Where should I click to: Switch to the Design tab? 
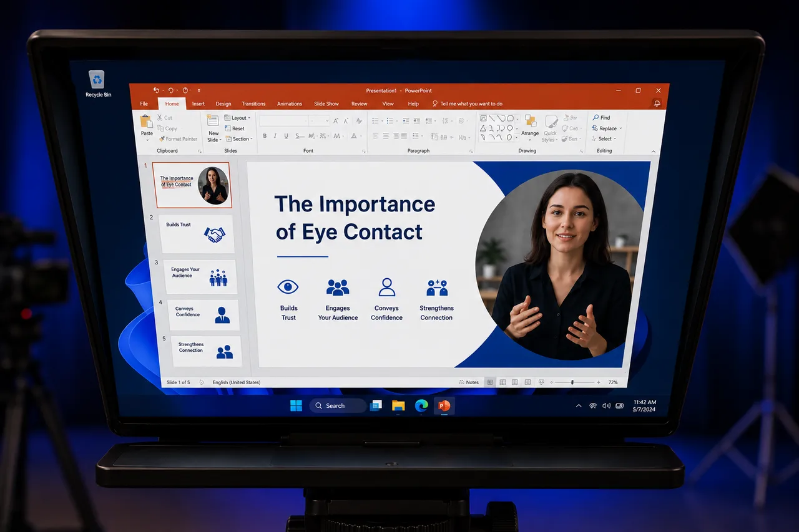pyautogui.click(x=223, y=104)
